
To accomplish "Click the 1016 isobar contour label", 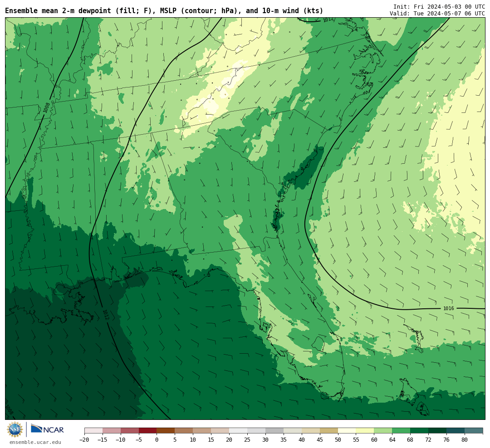I will point(448,308).
